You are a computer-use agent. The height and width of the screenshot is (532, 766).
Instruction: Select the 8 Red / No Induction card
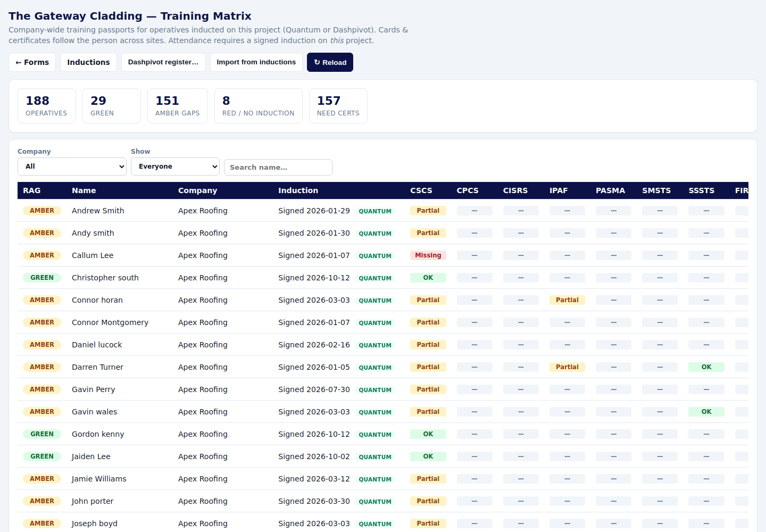point(259,106)
